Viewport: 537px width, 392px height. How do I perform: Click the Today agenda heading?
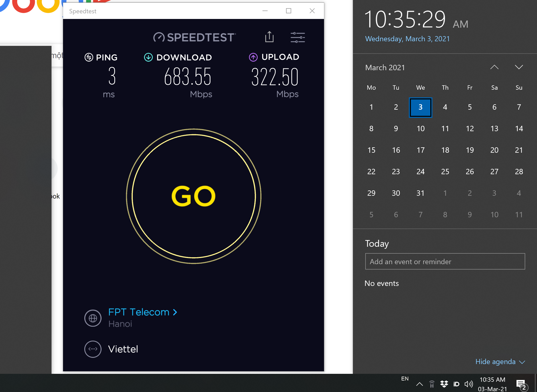coord(377,243)
